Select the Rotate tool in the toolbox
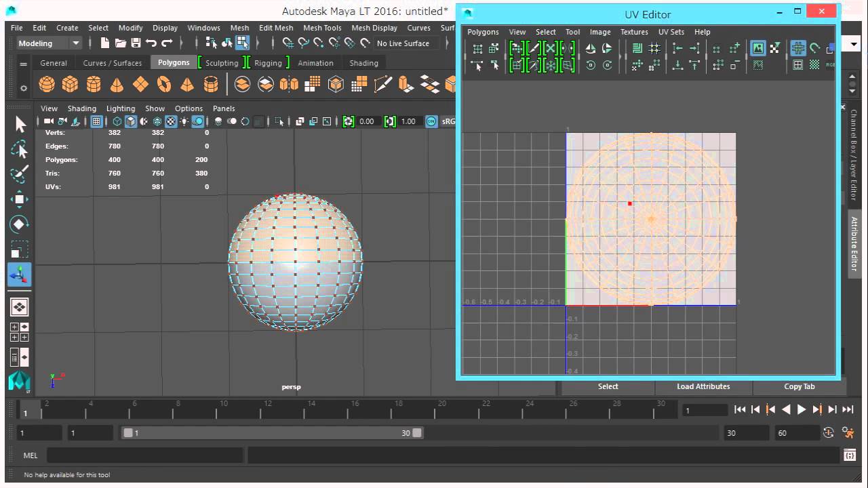Image resolution: width=868 pixels, height=488 pixels. (x=20, y=224)
